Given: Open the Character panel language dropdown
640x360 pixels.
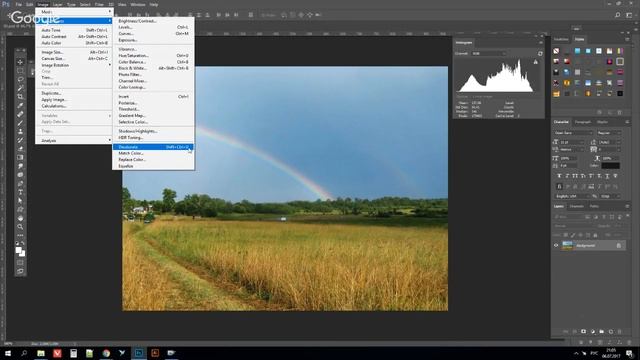Looking at the screenshot, I should pos(572,196).
